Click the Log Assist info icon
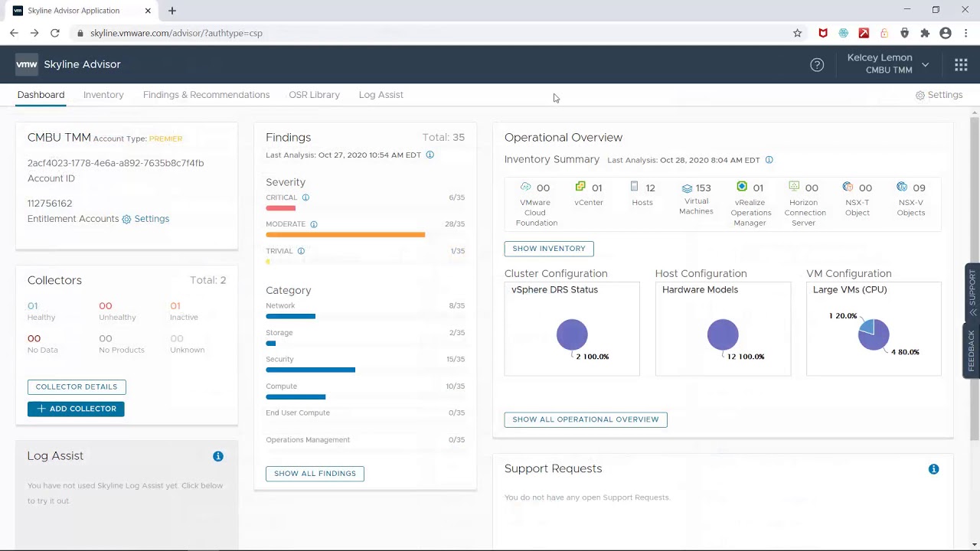 [x=218, y=456]
